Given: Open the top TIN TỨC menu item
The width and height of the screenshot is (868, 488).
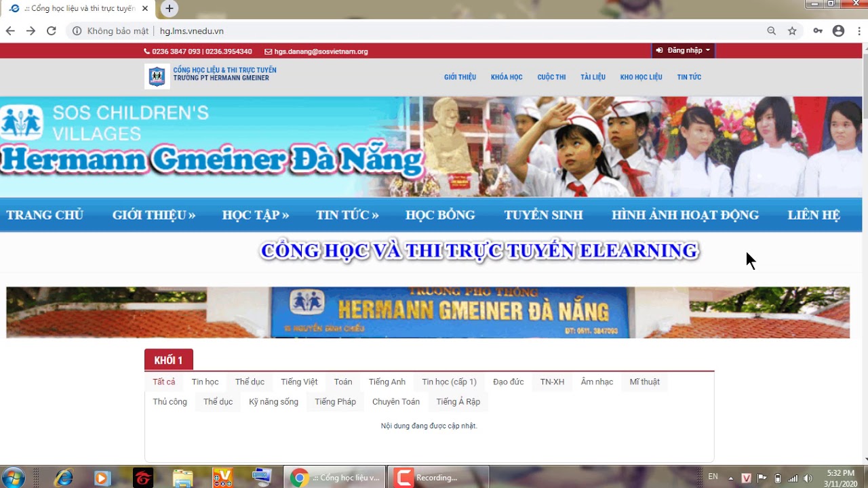Looking at the screenshot, I should 689,77.
